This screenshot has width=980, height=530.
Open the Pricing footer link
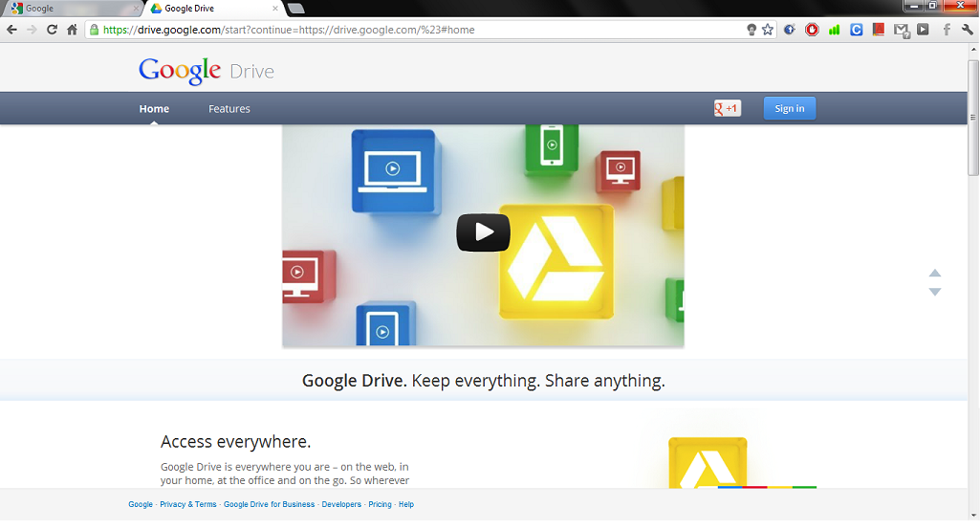pyautogui.click(x=380, y=504)
